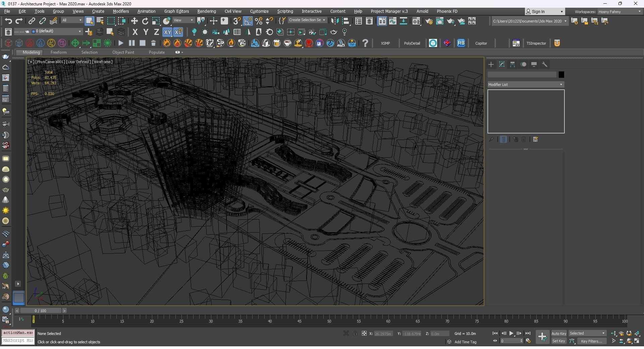Open the Workspaces Hosny Fahmy dropdown

click(x=620, y=11)
